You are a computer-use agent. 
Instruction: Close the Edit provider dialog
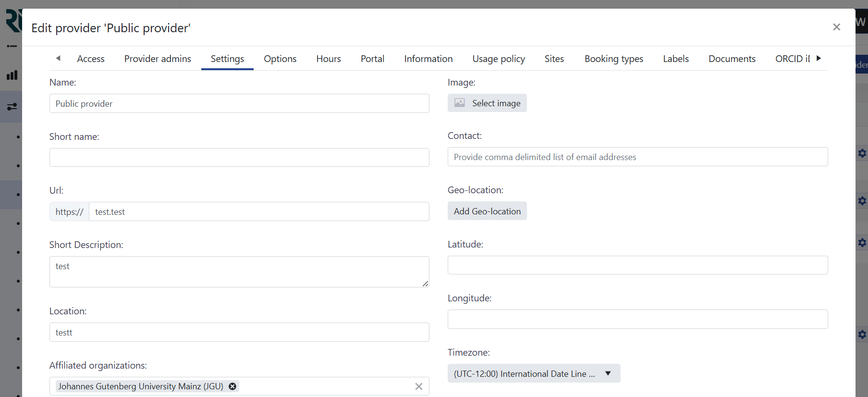(x=836, y=27)
